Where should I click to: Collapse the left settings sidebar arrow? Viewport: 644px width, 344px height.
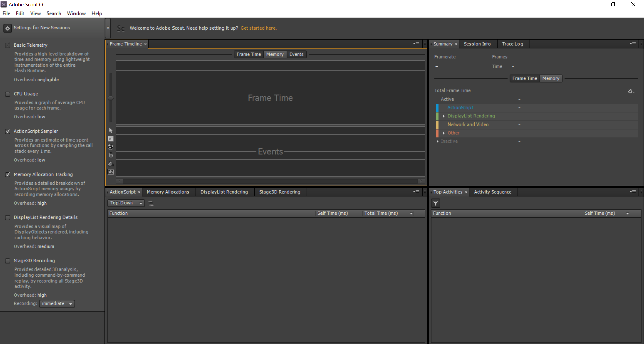click(x=108, y=28)
